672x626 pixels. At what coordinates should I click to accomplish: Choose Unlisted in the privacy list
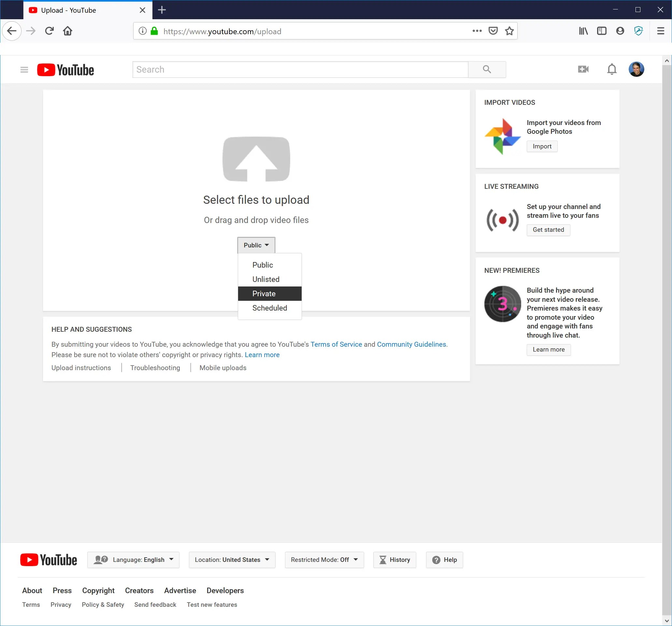coord(270,279)
